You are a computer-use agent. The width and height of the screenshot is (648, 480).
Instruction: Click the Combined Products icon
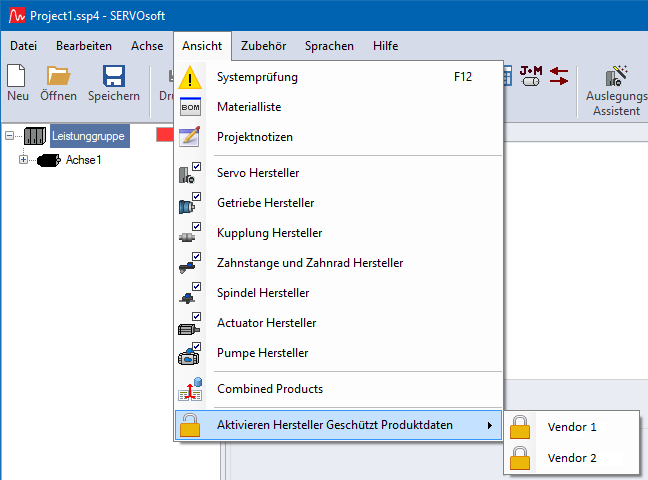[190, 389]
